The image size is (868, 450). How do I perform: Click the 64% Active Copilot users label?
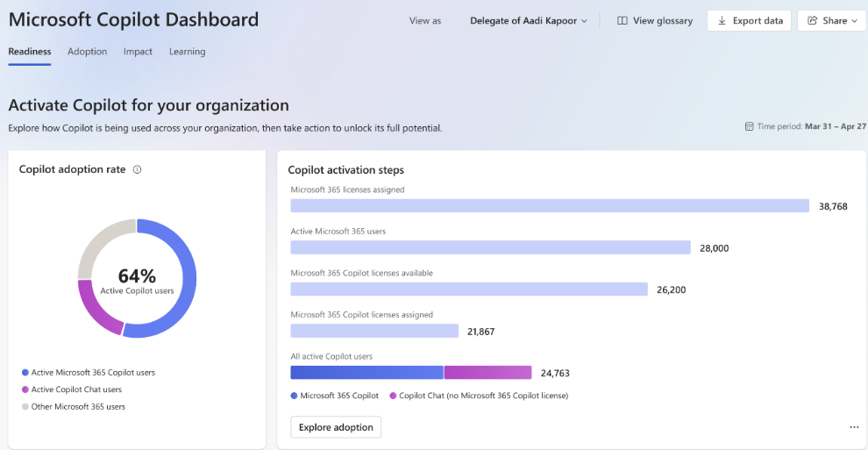pos(137,281)
